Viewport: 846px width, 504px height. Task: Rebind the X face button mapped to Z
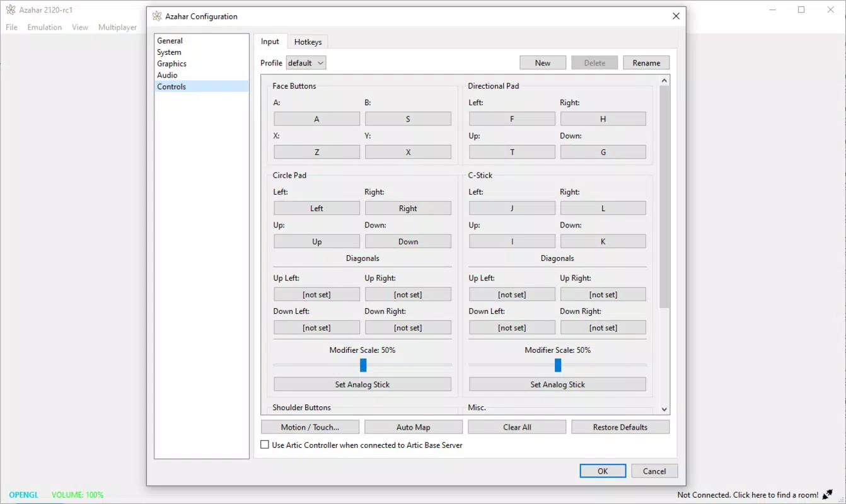point(316,152)
